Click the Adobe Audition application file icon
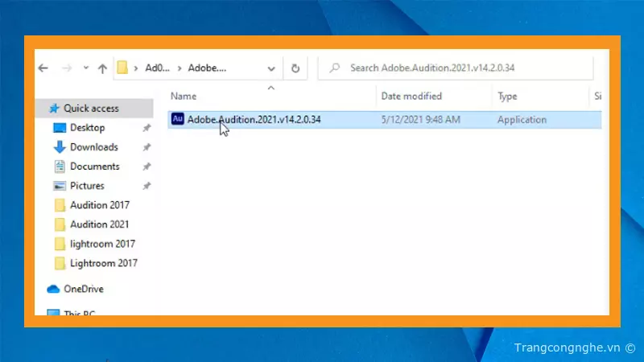 pyautogui.click(x=178, y=120)
